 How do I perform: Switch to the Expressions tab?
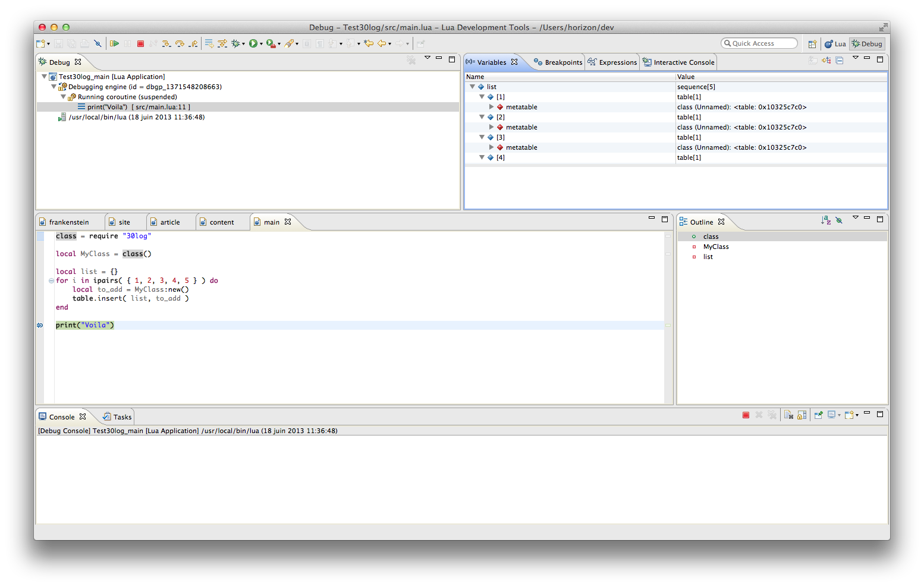pos(612,62)
